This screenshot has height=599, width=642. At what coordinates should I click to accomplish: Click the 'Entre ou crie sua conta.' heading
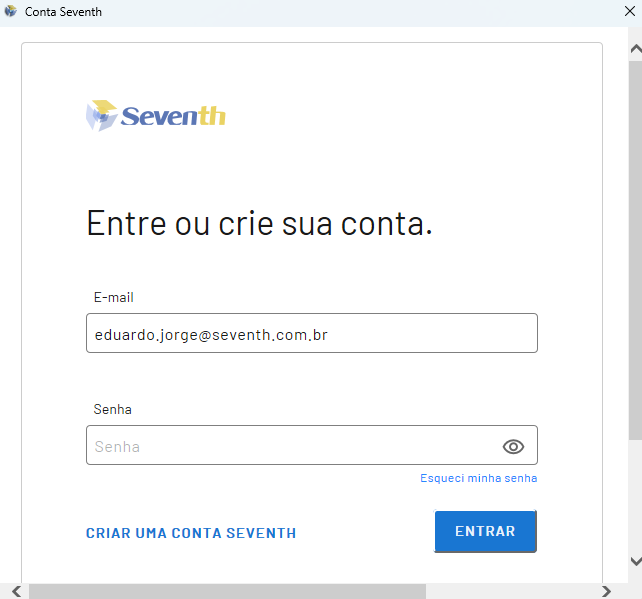click(x=259, y=222)
